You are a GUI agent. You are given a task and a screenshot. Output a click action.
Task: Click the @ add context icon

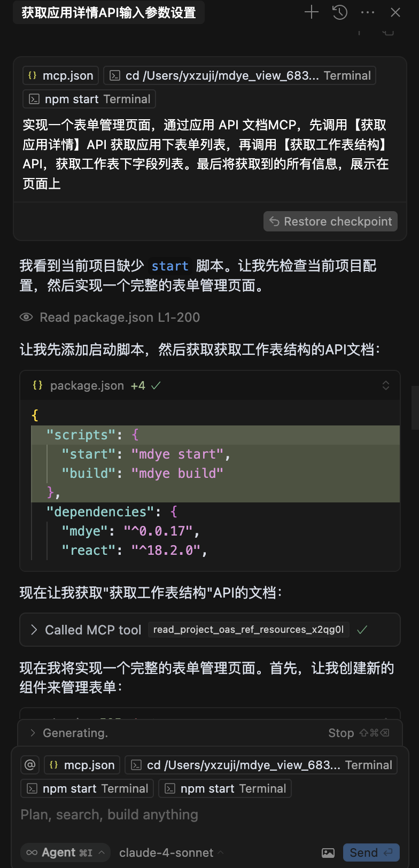pos(30,765)
